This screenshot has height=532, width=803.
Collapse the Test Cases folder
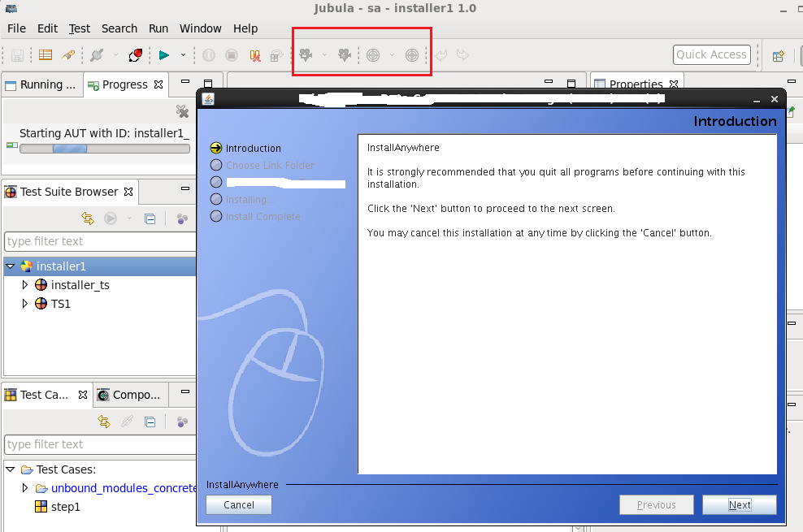coord(11,469)
